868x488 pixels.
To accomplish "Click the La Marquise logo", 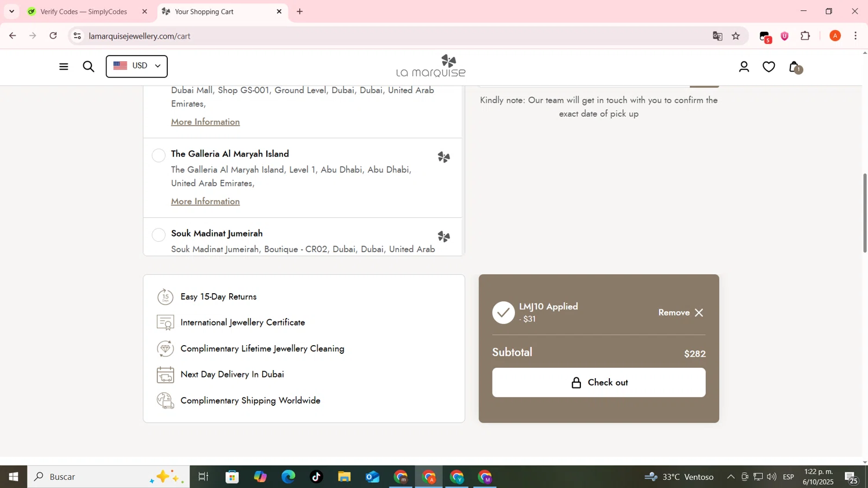I will point(431,66).
